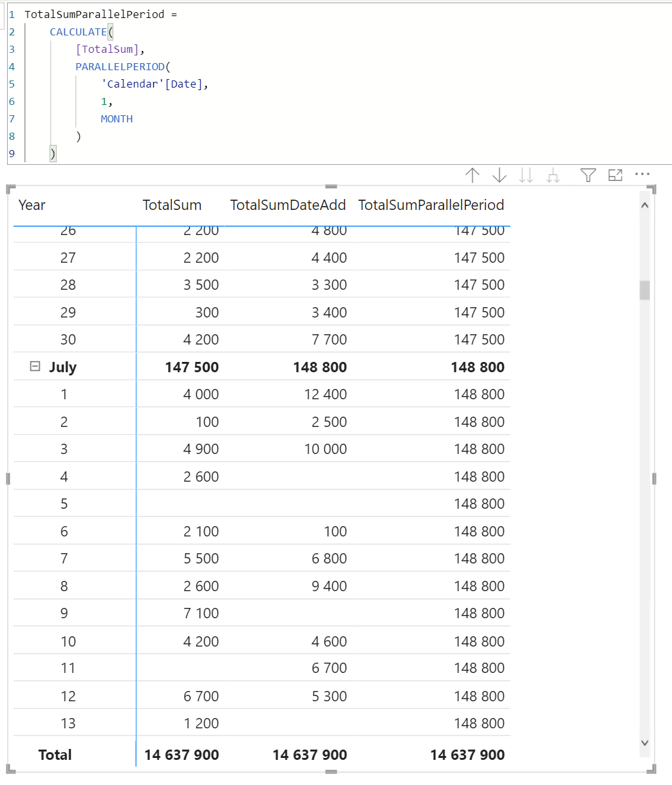Select day 5 row label
The width and height of the screenshot is (672, 785).
coord(64,504)
